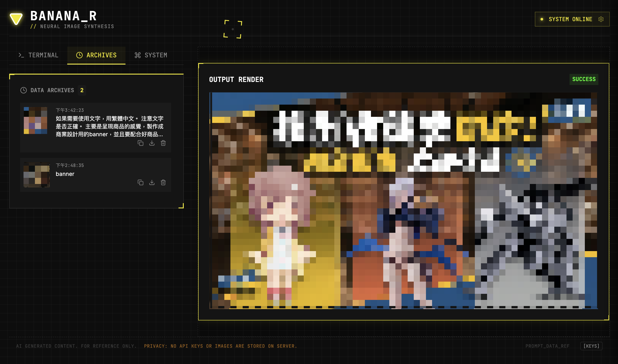618x364 pixels.
Task: Click the 下午2:48:35 timestamp
Action: point(70,165)
